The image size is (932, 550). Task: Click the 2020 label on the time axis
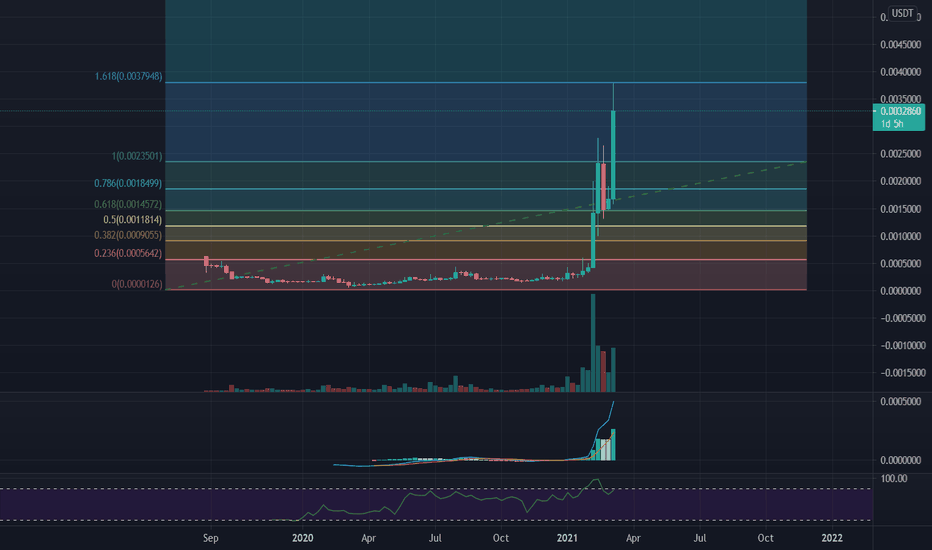pos(303,538)
